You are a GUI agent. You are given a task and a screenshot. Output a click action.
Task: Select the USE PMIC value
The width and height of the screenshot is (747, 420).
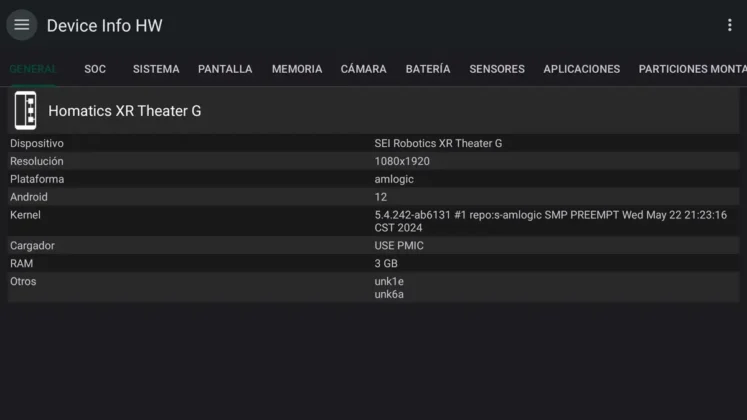pyautogui.click(x=399, y=246)
